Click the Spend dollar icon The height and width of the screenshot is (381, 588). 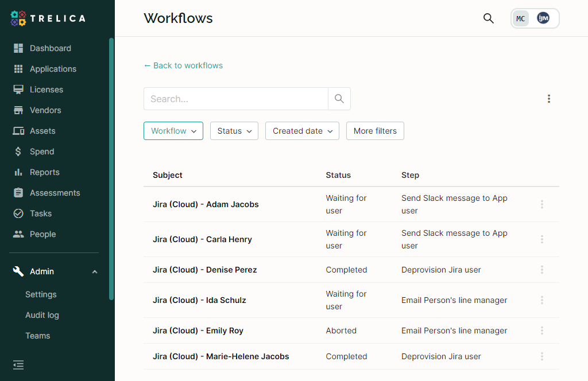click(x=18, y=151)
